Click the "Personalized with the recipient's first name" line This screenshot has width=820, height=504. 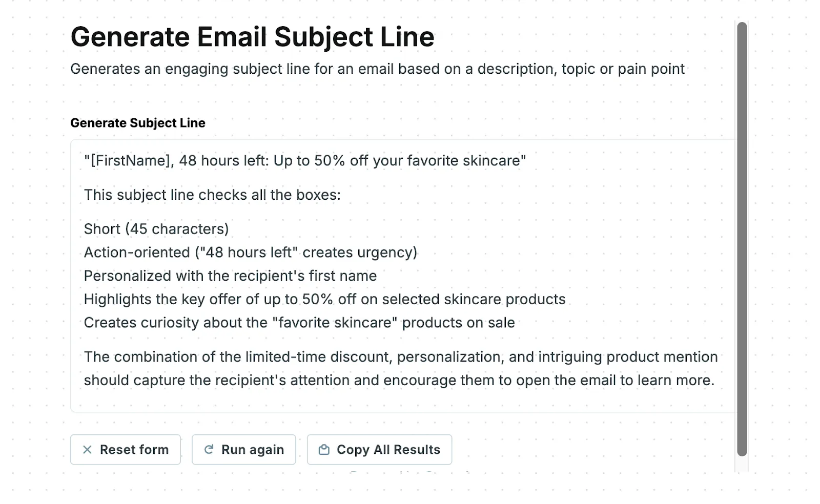point(230,276)
